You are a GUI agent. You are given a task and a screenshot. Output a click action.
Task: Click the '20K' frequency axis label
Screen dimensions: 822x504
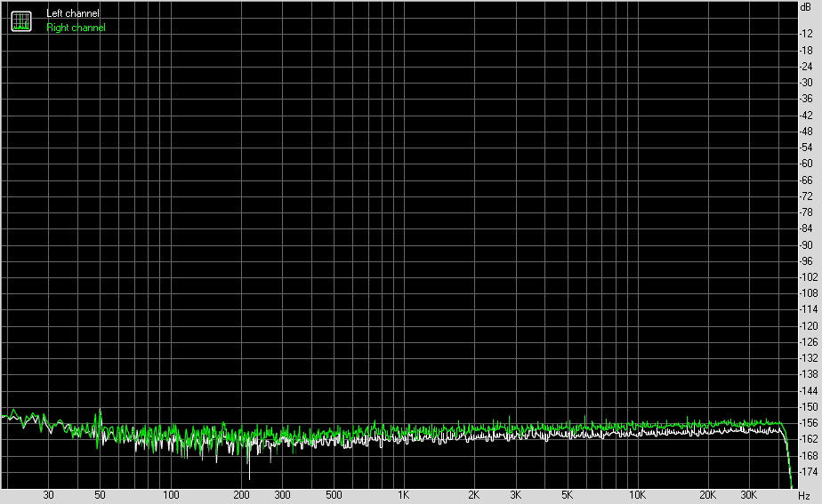pyautogui.click(x=707, y=495)
